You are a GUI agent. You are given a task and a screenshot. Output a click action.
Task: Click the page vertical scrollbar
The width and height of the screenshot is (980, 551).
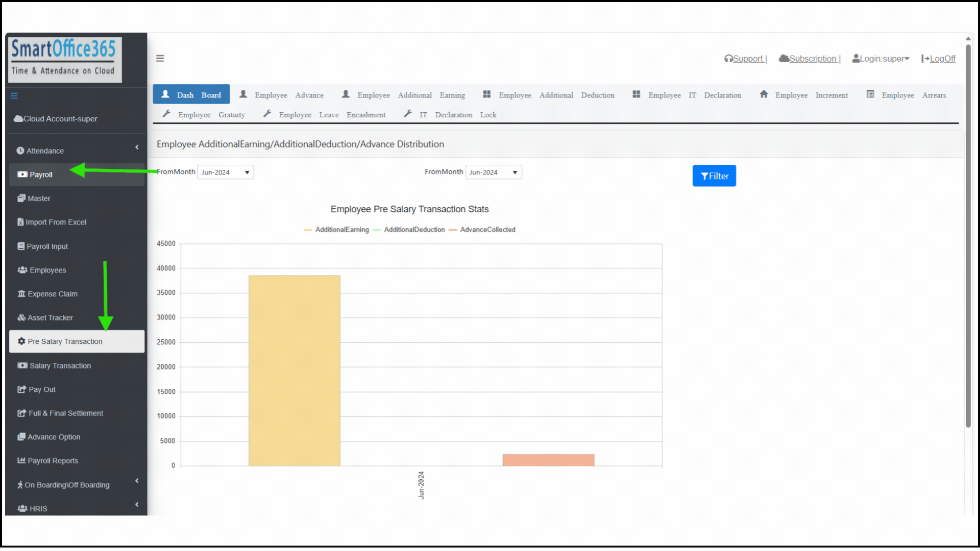[968, 235]
